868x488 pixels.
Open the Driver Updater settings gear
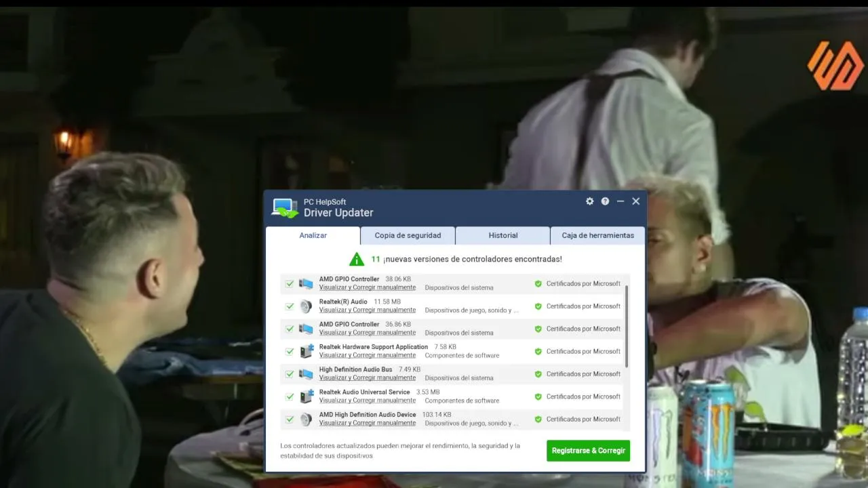pyautogui.click(x=590, y=201)
